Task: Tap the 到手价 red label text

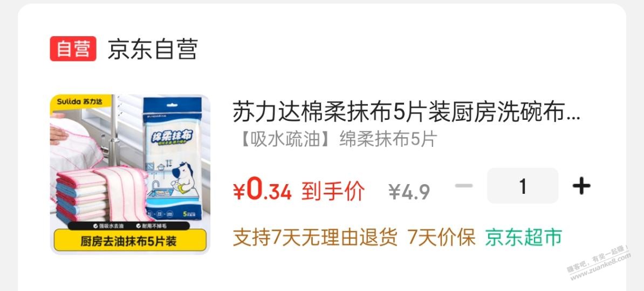Action: point(333,191)
